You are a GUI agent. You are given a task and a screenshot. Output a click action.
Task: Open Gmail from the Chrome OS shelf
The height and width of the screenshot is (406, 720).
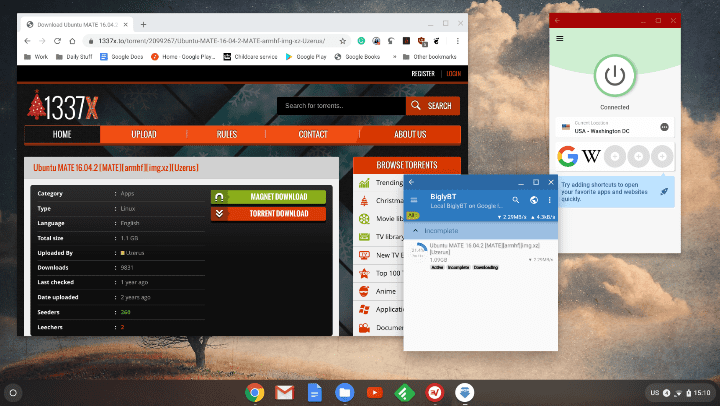(x=283, y=392)
